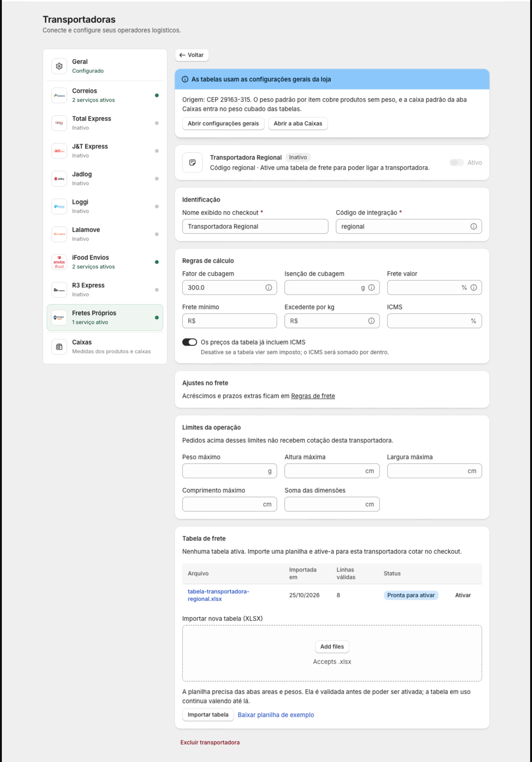Click Excluir transportadora
Viewport: 532px width, 762px height.
[x=210, y=742]
